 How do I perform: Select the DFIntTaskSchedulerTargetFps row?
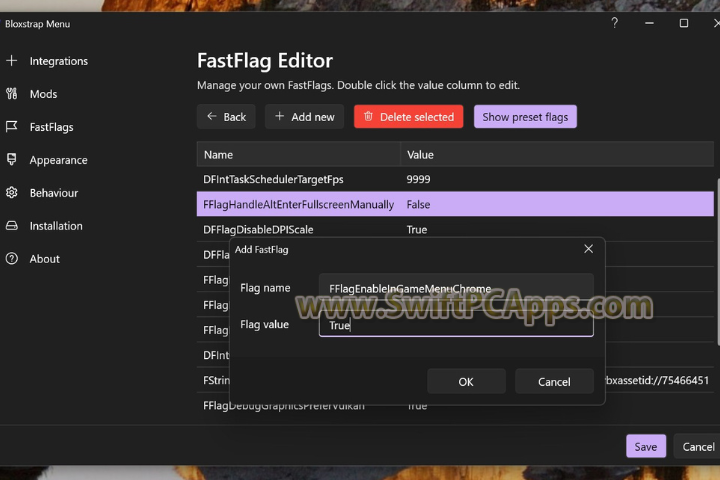click(x=455, y=179)
